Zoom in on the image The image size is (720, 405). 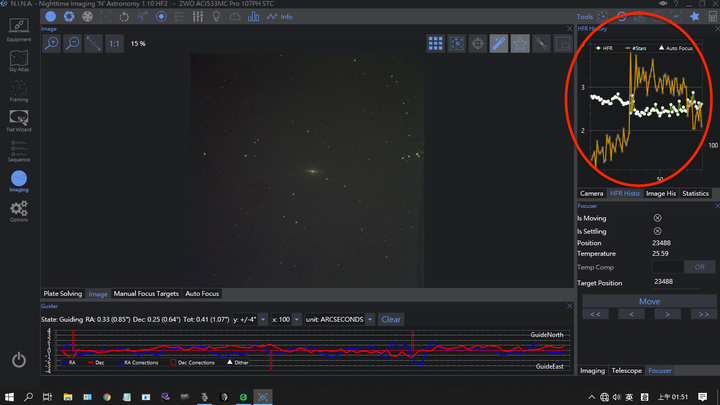(51, 44)
